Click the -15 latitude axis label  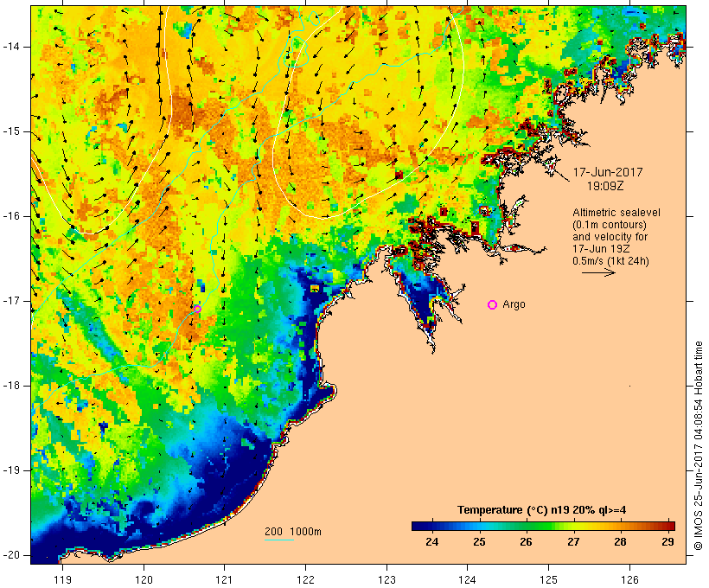(x=11, y=131)
